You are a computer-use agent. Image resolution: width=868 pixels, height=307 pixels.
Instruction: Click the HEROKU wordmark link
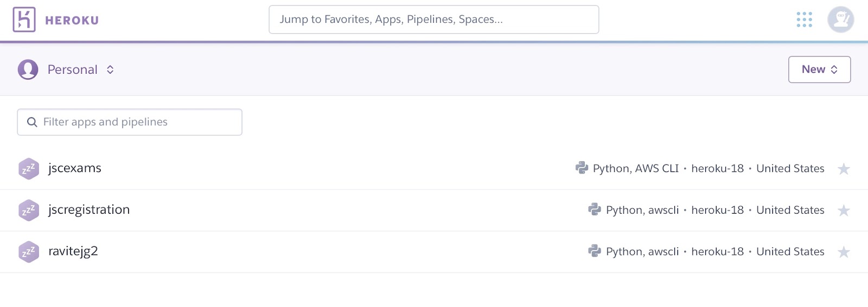(x=72, y=21)
